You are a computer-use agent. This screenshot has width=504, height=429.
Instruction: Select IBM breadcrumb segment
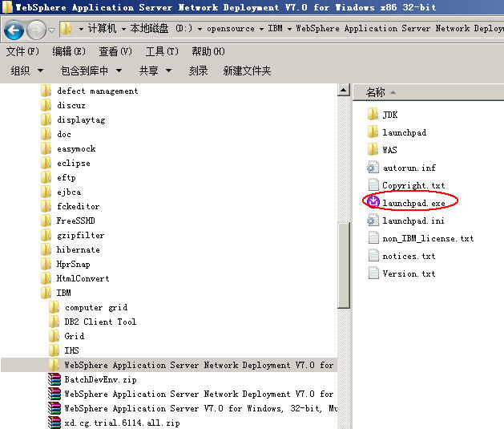click(x=275, y=29)
